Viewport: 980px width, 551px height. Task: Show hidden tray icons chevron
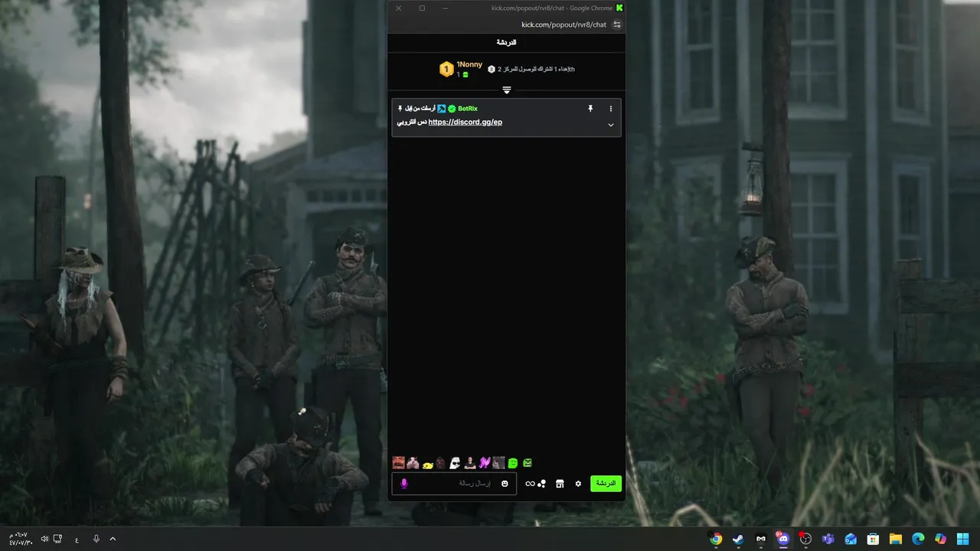coord(113,539)
